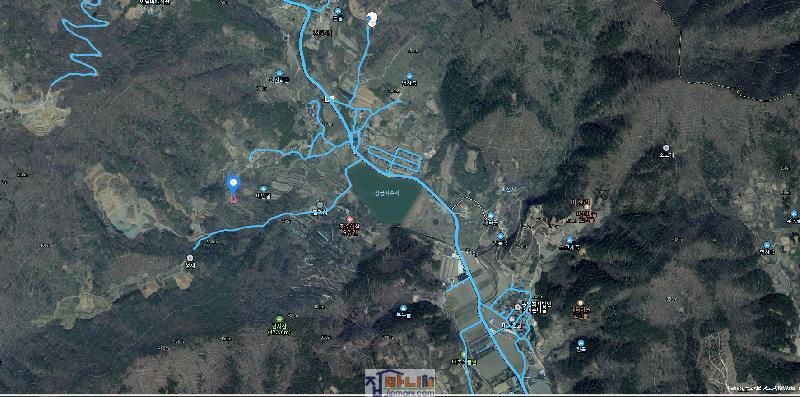Open the jipmoni.com watermark logo
Screen dimensions: 800x397
(400, 382)
